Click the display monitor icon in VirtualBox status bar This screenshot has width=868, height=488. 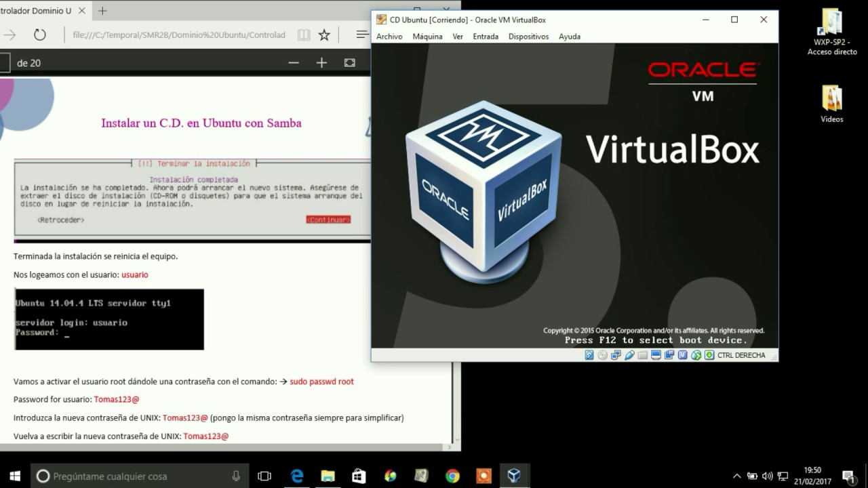click(x=656, y=355)
